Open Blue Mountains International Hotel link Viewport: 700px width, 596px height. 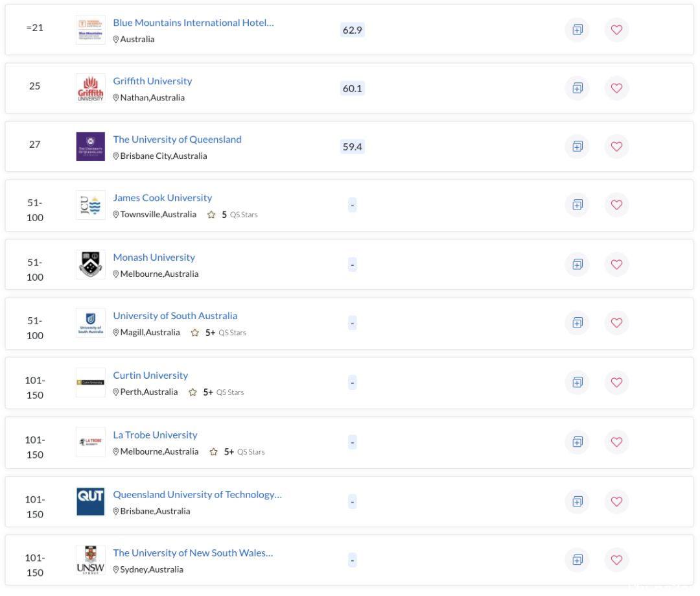coord(193,23)
